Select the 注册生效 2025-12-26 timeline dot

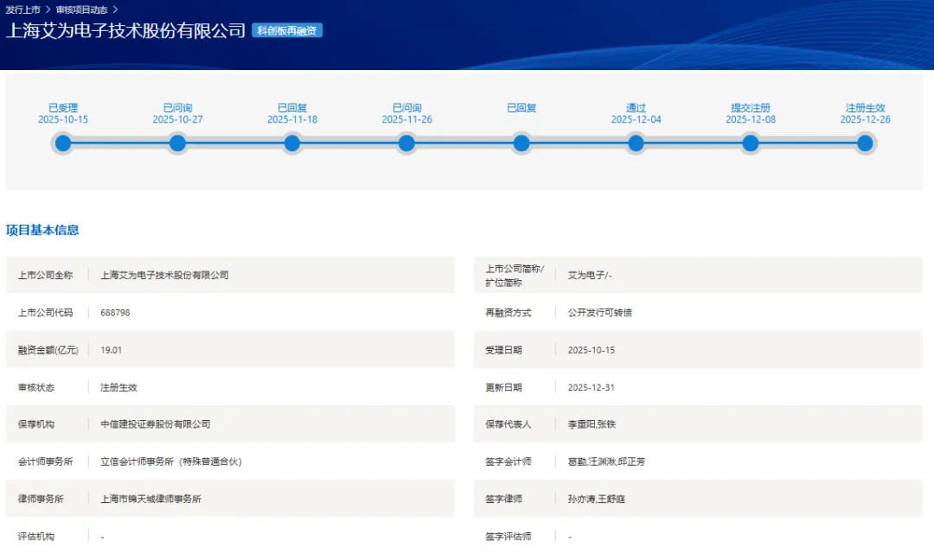(x=865, y=143)
